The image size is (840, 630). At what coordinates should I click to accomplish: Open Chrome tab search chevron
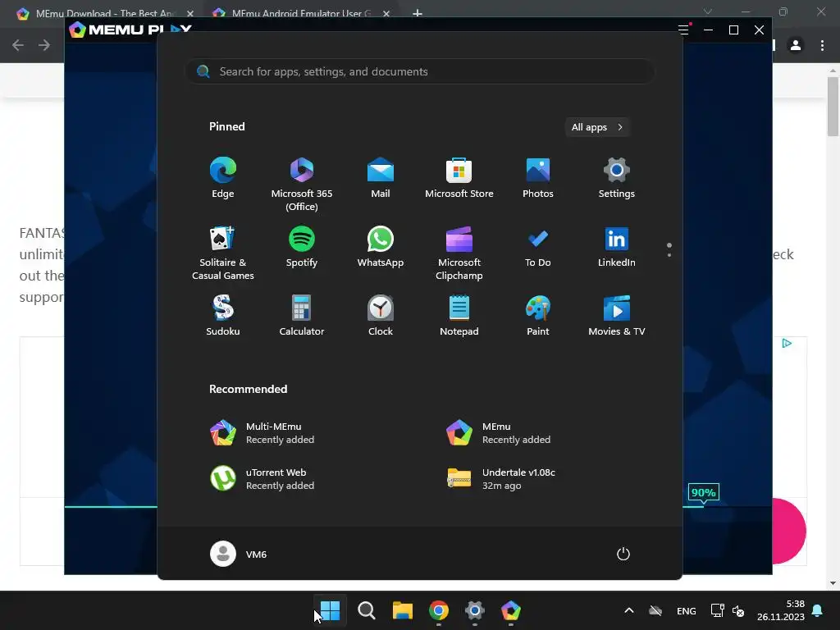708,11
